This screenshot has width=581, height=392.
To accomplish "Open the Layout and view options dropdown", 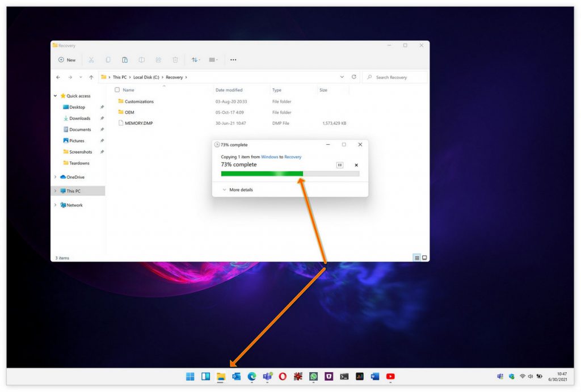I will (x=213, y=60).
